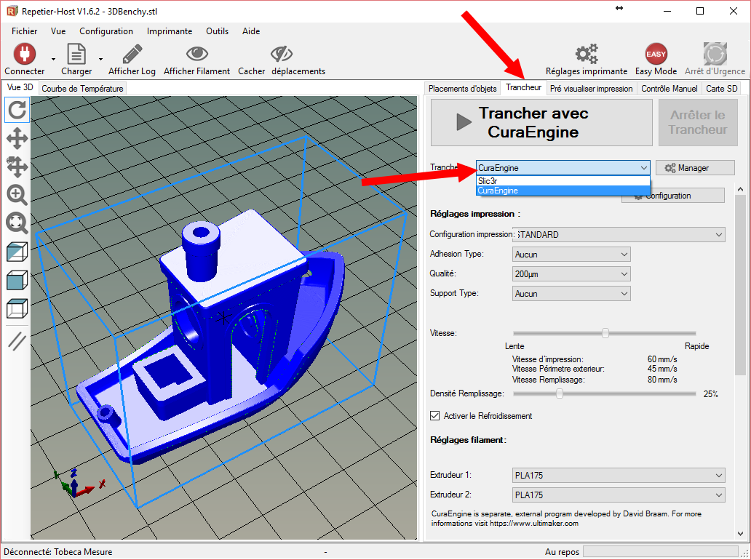Viewport: 751px width, 560px height.
Task: Click the Connecter power icon
Action: pos(25,54)
